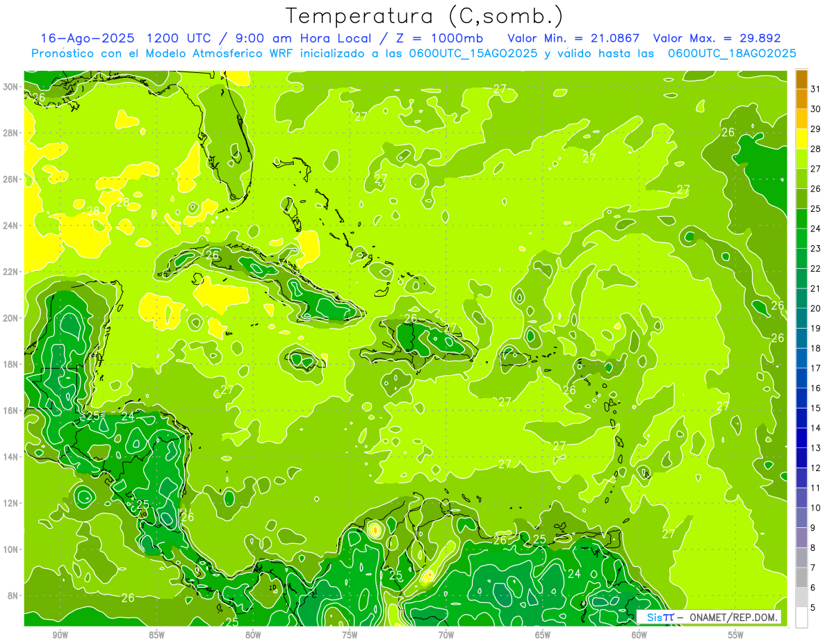834x644 pixels.
Task: Click the "18N" latitude axis label
Action: point(11,364)
